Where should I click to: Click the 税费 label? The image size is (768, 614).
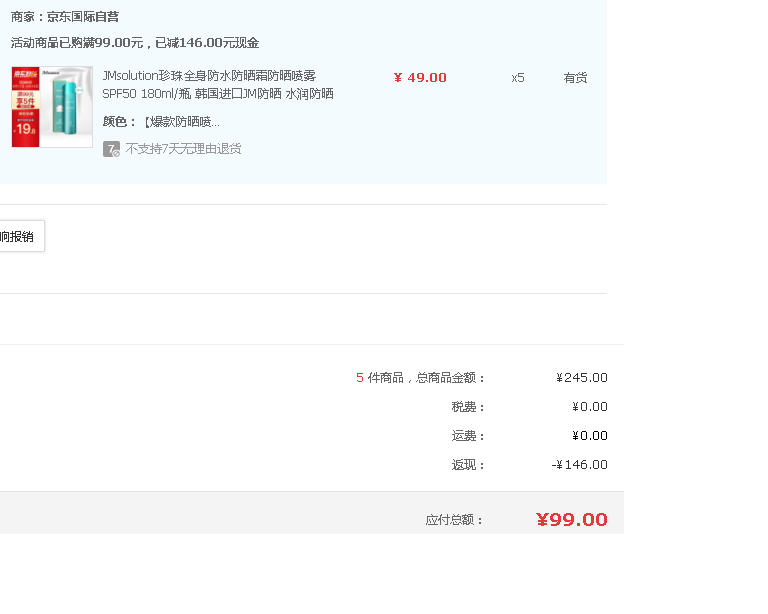pos(468,406)
